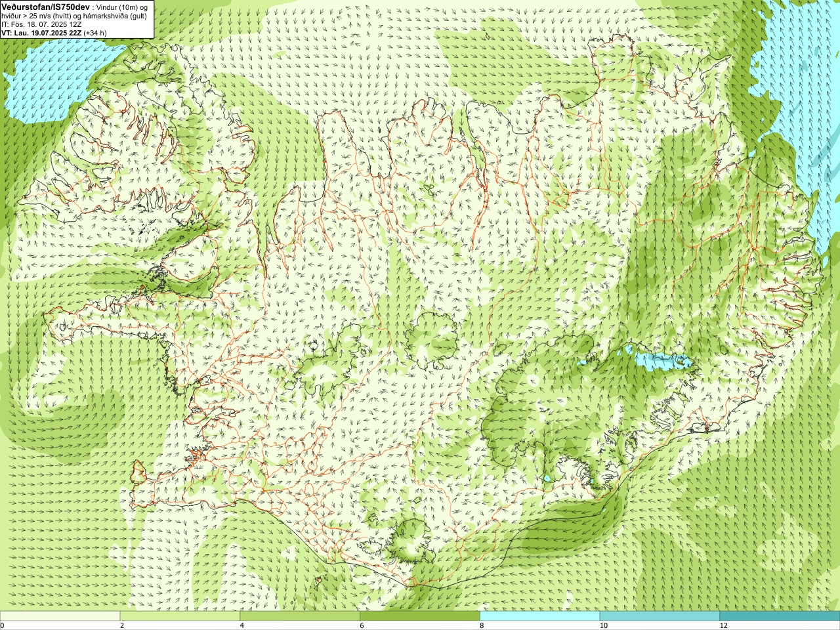
Task: Click the 'hviður > 25 m/s (hvítt)' text
Action: (x=36, y=16)
